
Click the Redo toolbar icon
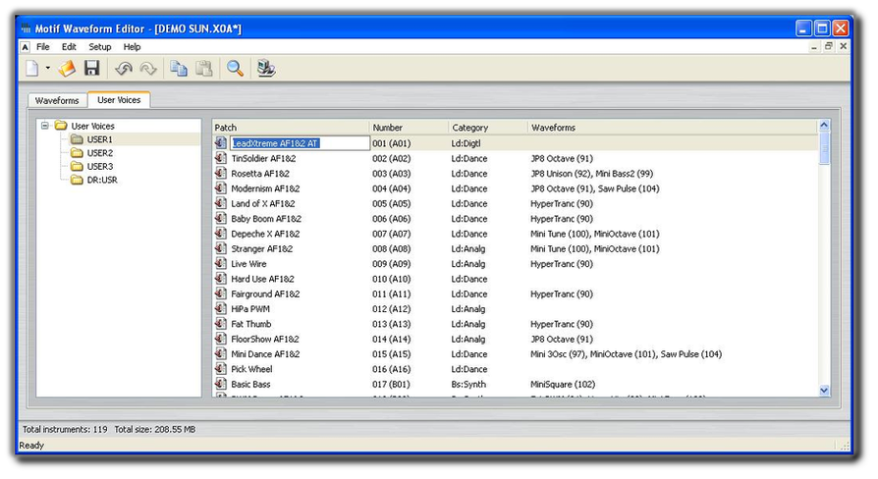pos(148,69)
